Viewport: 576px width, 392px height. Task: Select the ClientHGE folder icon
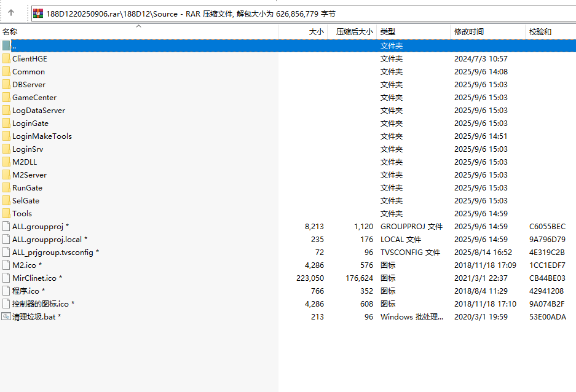[6, 59]
